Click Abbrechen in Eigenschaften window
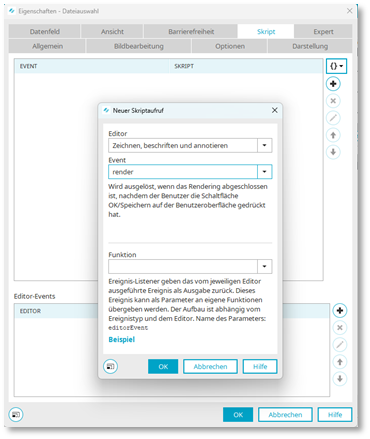The height and width of the screenshot is (439, 370). coord(285,415)
